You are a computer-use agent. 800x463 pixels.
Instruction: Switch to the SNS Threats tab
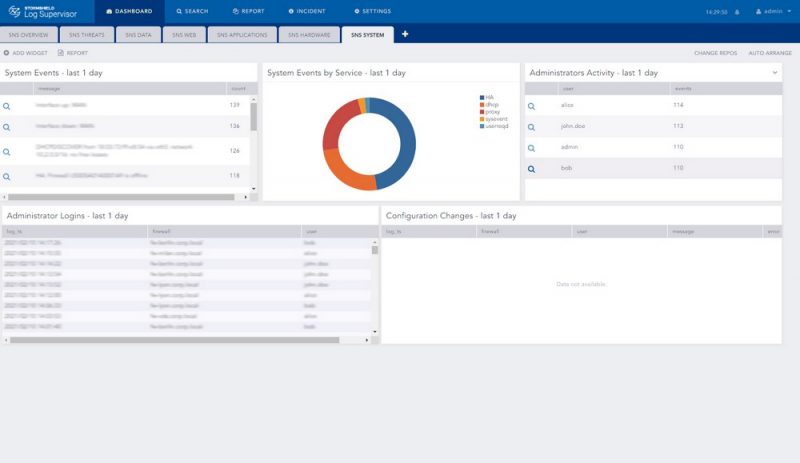(87, 35)
